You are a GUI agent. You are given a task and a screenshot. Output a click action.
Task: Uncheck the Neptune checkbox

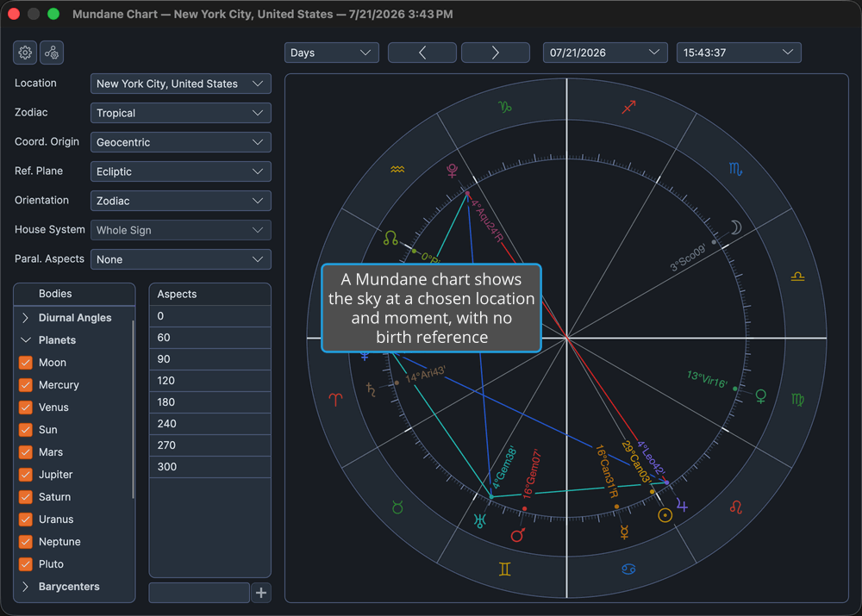(x=25, y=542)
